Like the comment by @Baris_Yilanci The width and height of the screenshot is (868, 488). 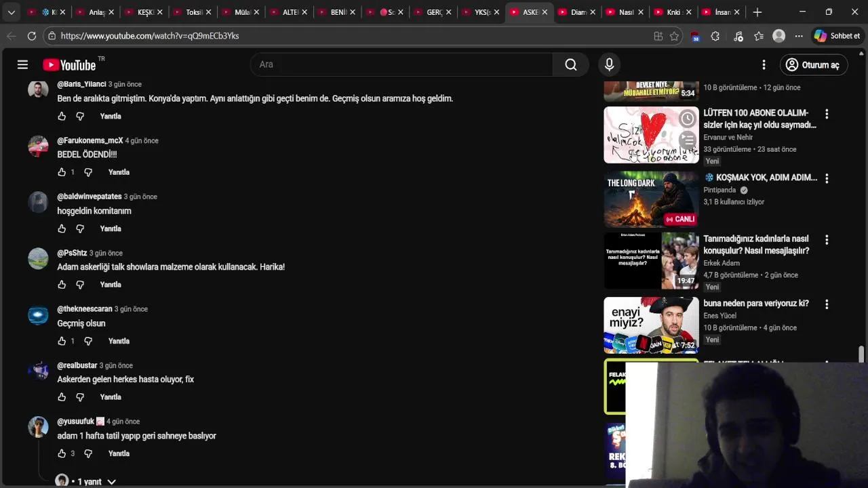[x=62, y=116]
